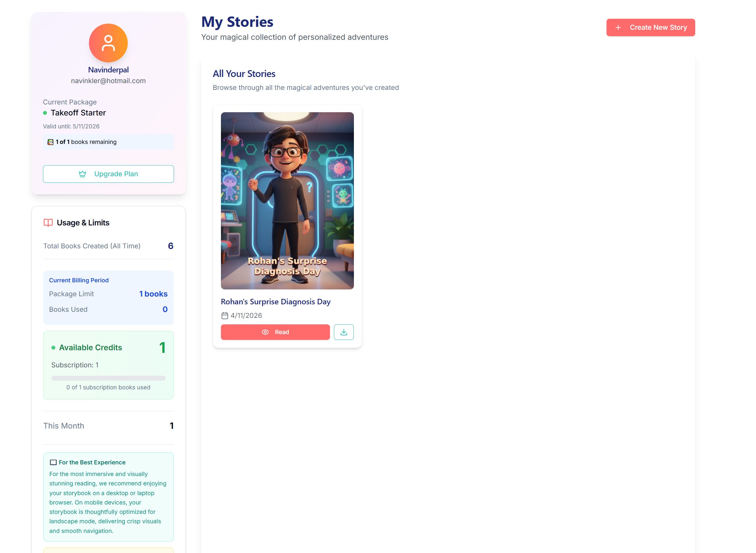Open the Rohan's Surprise Diagnosis Day cover image
756x553 pixels.
[x=287, y=201]
